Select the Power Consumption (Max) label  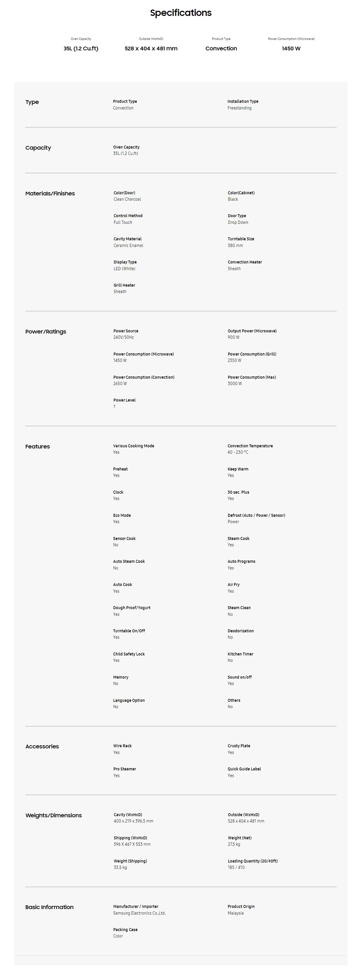[252, 377]
